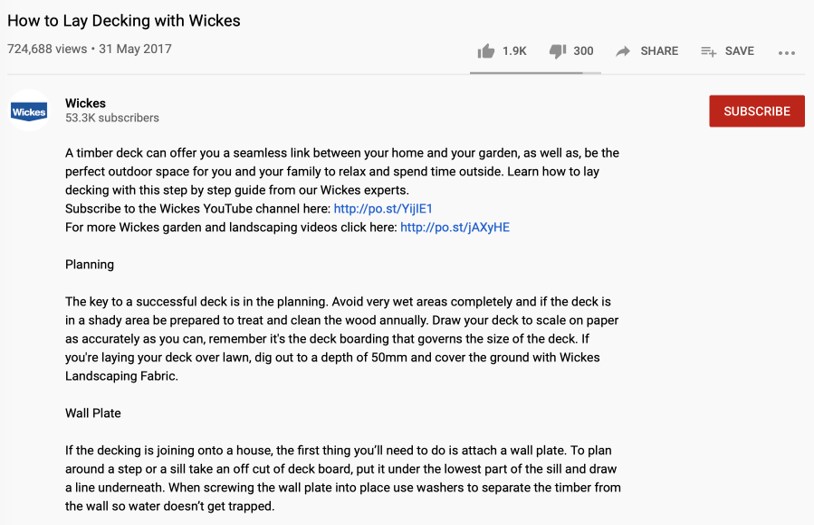Click the like-to-dislike ratio bar
The height and width of the screenshot is (525, 814).
click(535, 73)
